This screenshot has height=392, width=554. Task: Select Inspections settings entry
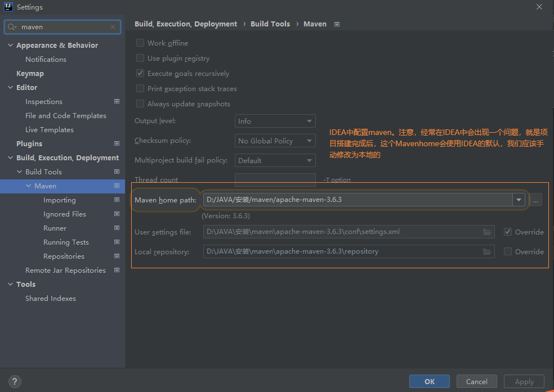pyautogui.click(x=44, y=102)
